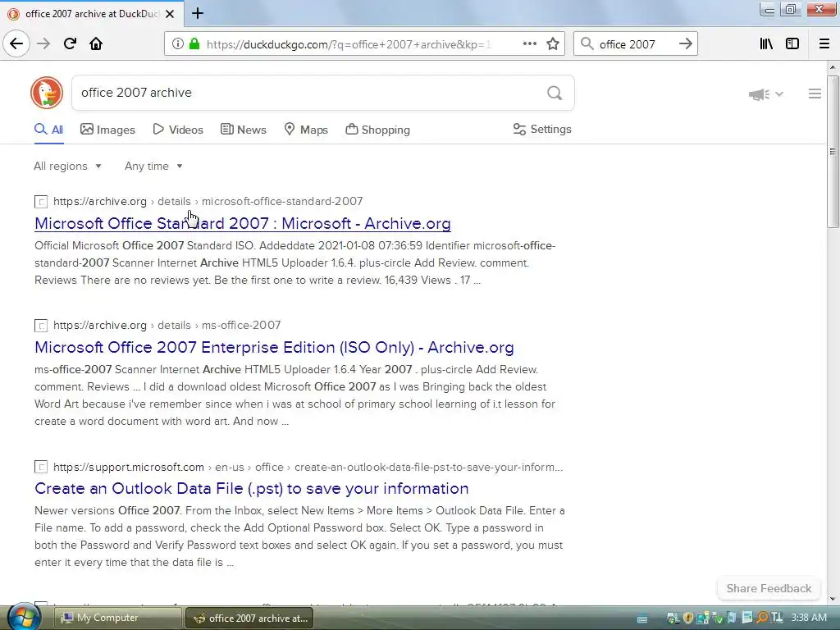
Task: Submit Firefox search with the arrow
Action: 685,44
